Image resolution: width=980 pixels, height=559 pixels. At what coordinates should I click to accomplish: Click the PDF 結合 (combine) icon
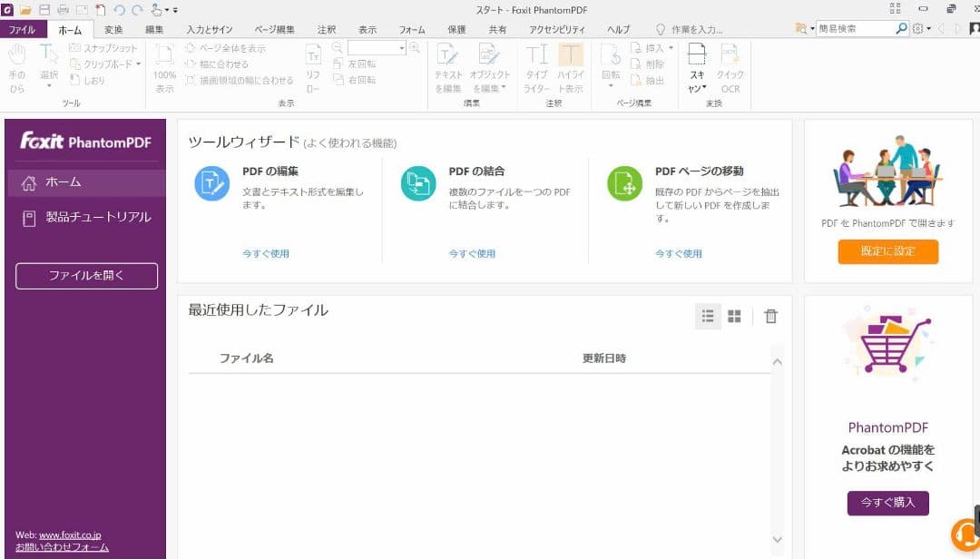pos(418,181)
